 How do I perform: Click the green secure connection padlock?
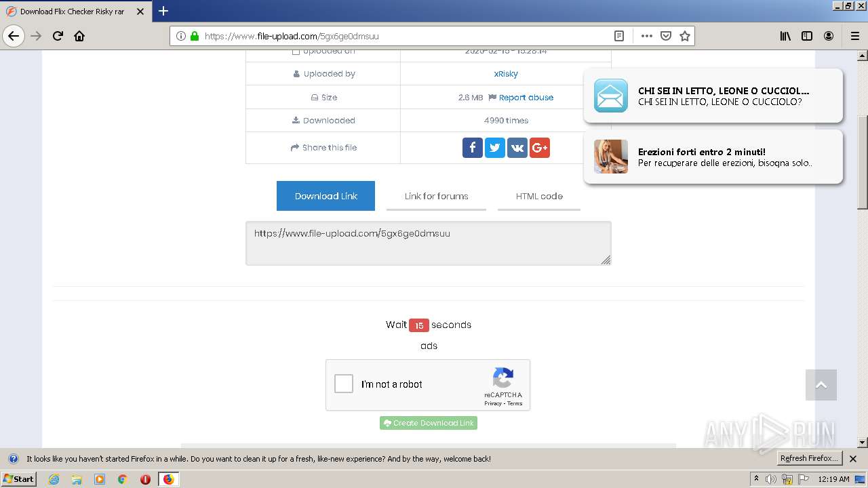(195, 36)
